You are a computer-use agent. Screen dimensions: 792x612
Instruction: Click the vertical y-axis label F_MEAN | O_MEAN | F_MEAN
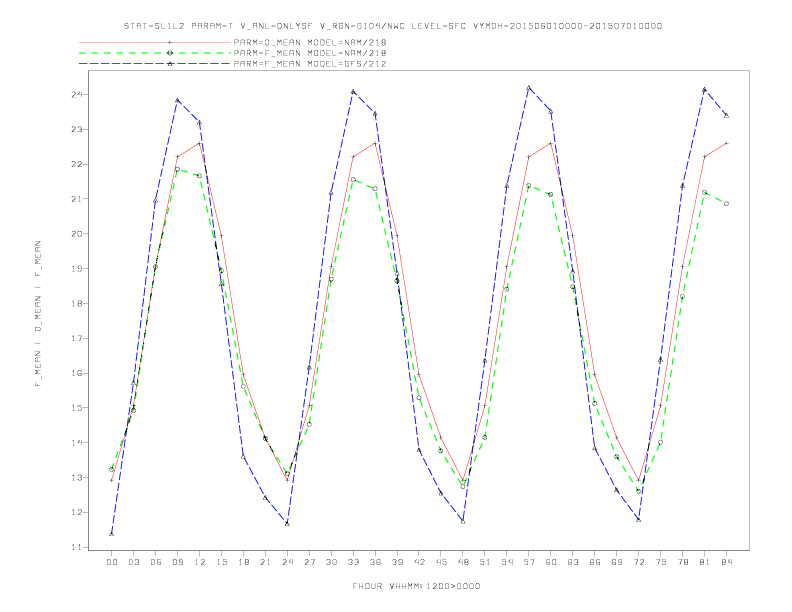point(38,314)
